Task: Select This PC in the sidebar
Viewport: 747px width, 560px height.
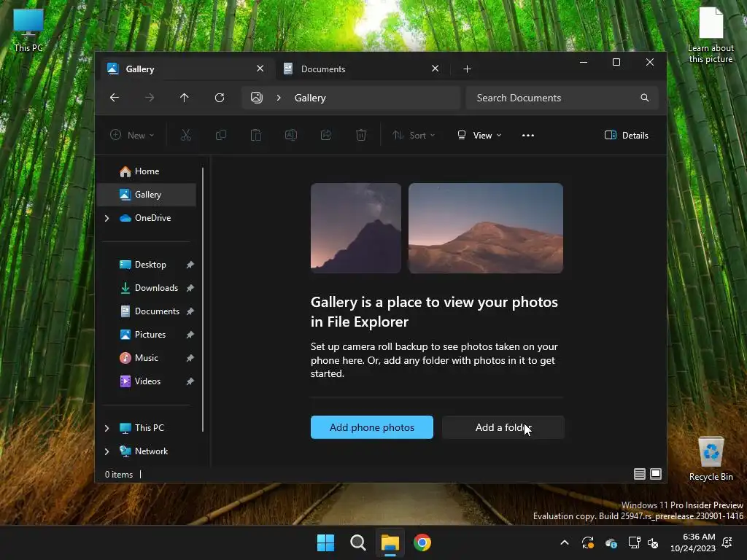Action: coord(149,428)
